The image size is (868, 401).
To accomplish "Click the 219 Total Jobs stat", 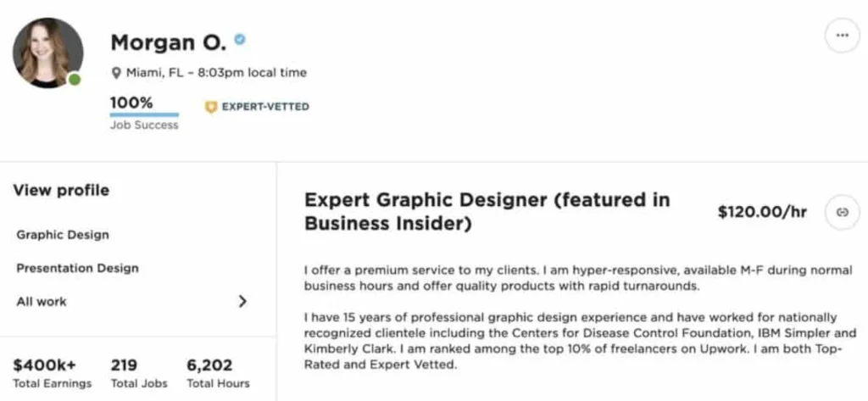I will pyautogui.click(x=139, y=374).
